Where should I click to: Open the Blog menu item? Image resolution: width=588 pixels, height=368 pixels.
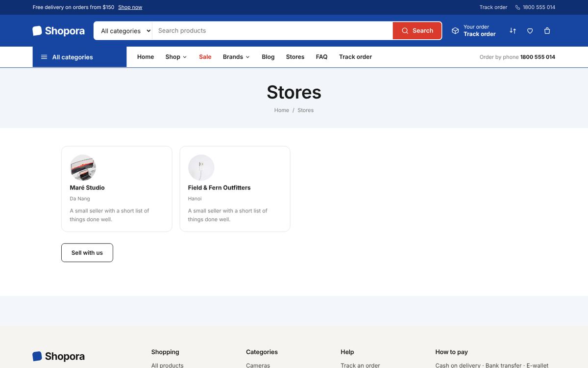(268, 57)
